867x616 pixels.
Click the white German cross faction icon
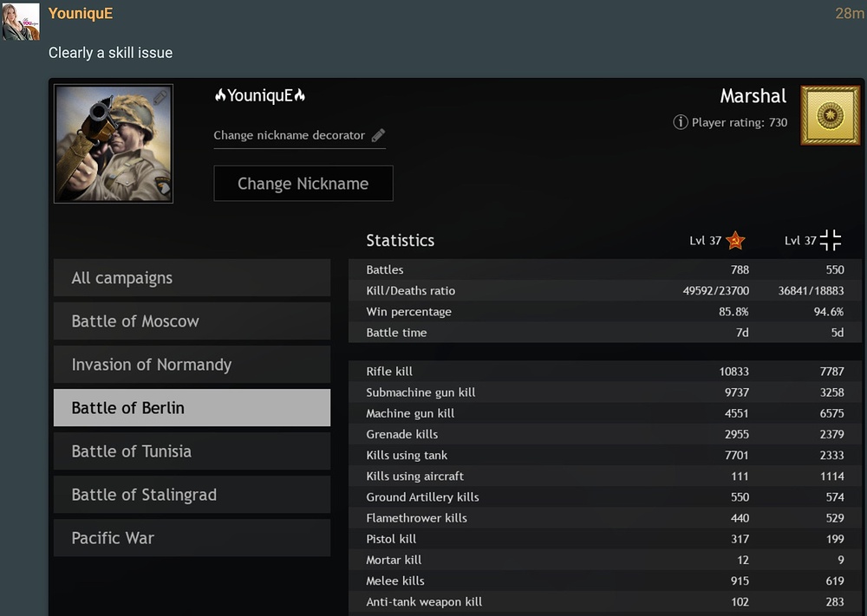(831, 241)
